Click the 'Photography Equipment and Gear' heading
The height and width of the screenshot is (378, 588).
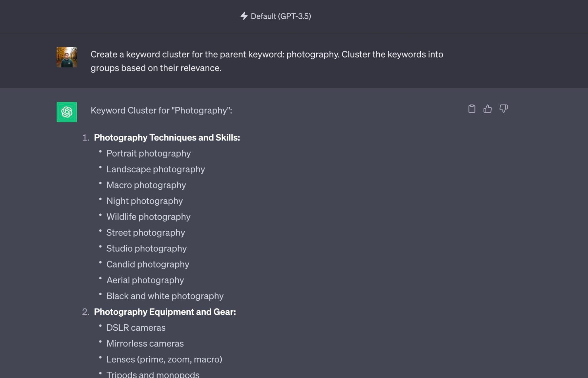click(165, 312)
